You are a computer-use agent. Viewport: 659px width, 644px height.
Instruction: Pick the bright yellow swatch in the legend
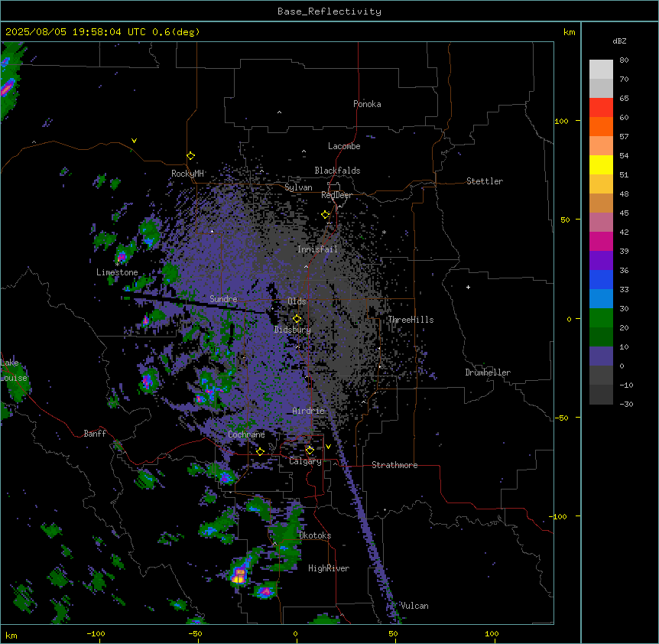601,164
